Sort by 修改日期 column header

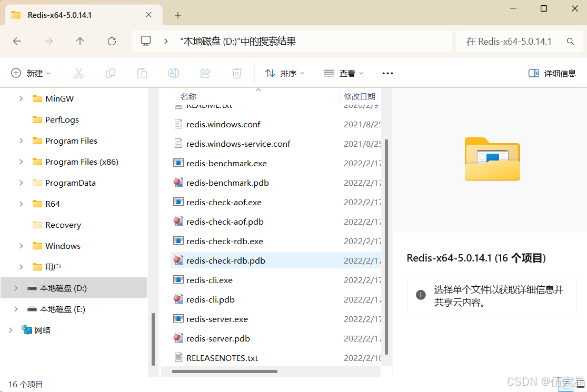pyautogui.click(x=360, y=96)
